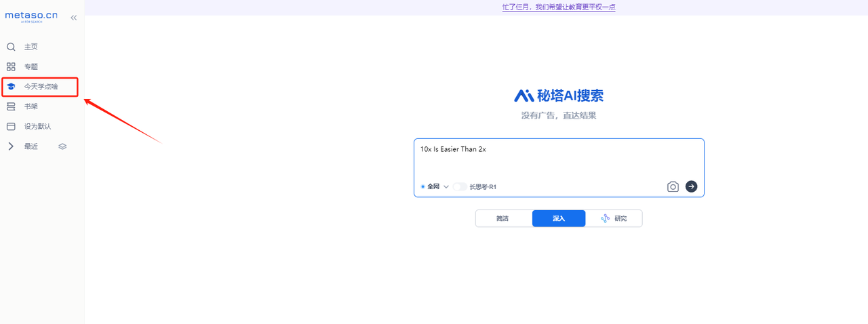Click the 最近 sidebar label
The height and width of the screenshot is (324, 868).
pyautogui.click(x=31, y=146)
